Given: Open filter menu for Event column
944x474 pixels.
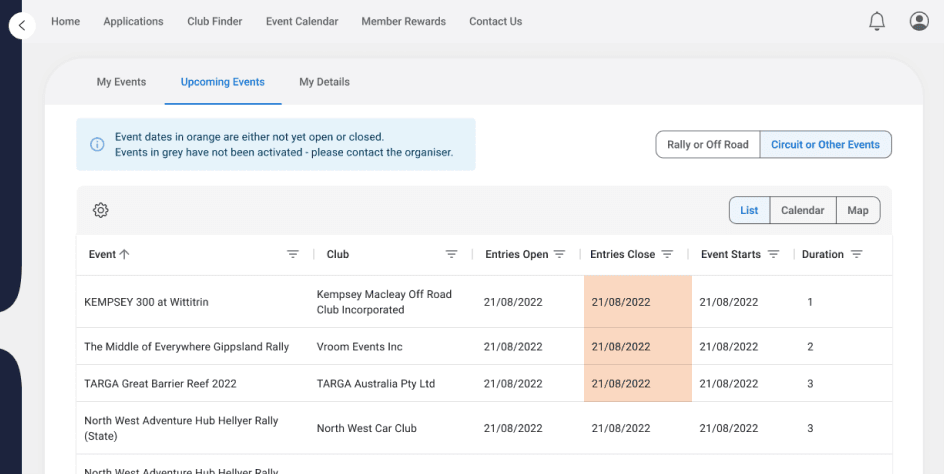Looking at the screenshot, I should 293,254.
